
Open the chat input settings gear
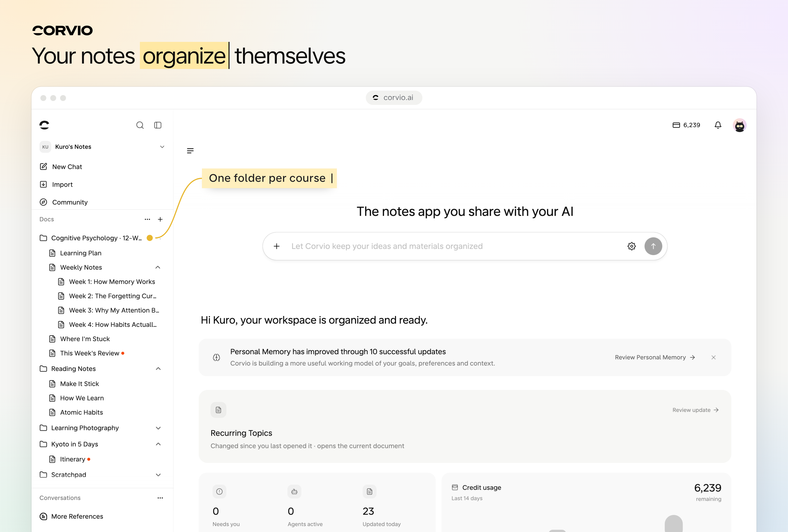631,246
